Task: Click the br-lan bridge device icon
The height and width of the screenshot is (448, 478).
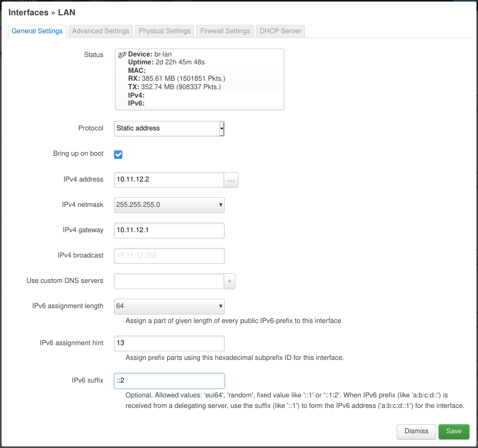Action: click(122, 54)
